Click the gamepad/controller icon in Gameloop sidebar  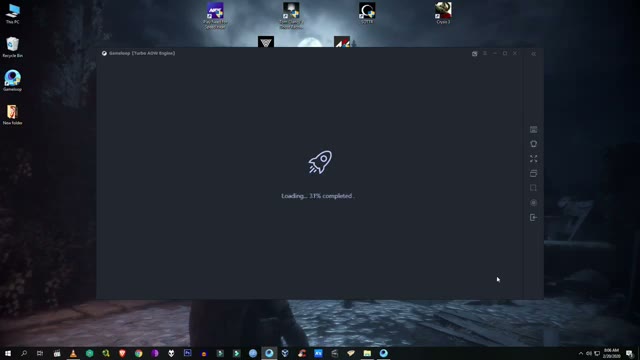coord(533,144)
